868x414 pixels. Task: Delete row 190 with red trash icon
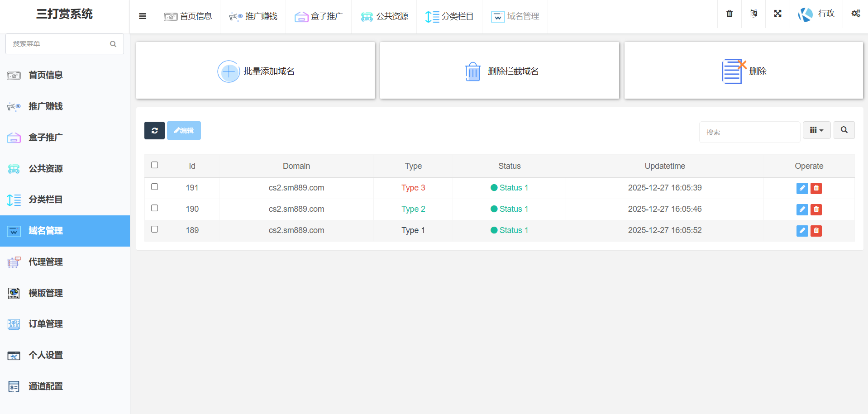(x=816, y=209)
